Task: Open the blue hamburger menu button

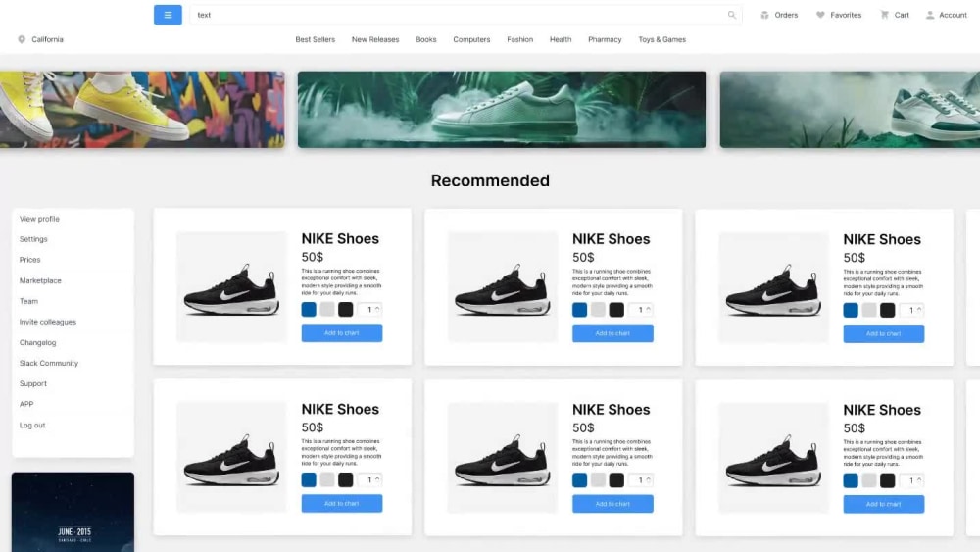Action: point(168,15)
